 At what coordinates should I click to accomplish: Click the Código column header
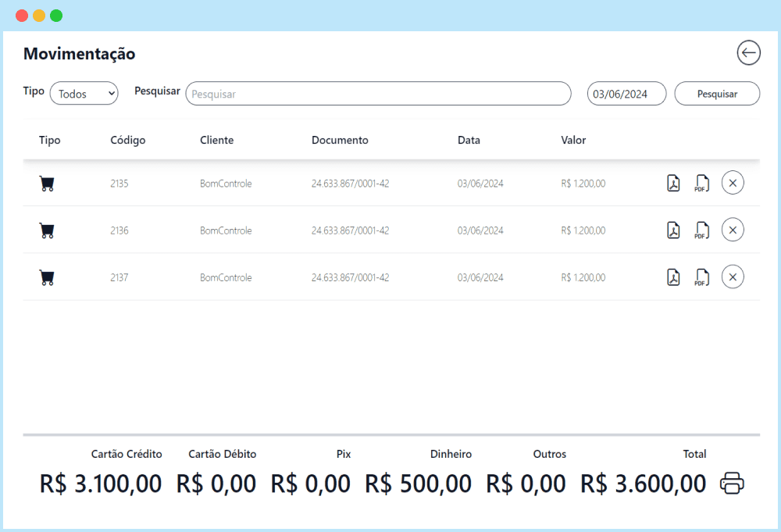[128, 140]
